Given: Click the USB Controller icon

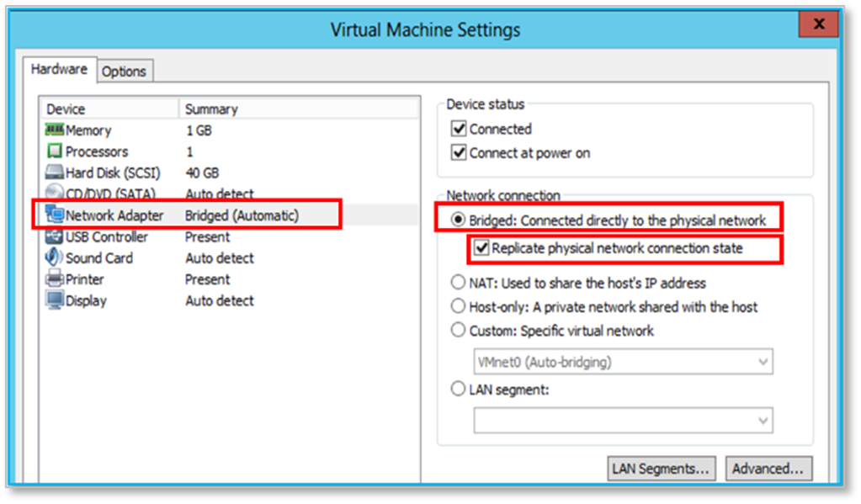Looking at the screenshot, I should coord(55,237).
